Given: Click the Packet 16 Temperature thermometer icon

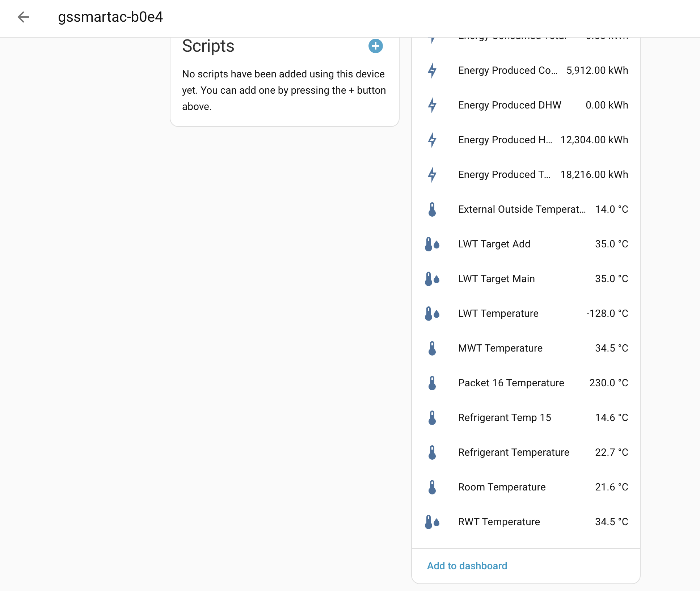Looking at the screenshot, I should tap(432, 383).
